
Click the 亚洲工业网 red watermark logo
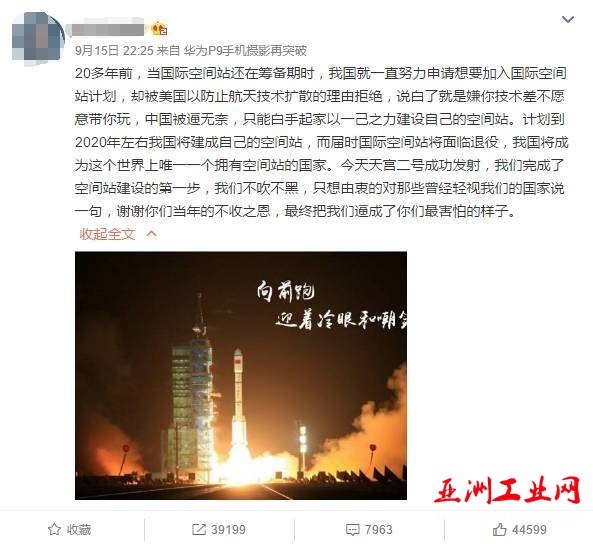point(507,490)
